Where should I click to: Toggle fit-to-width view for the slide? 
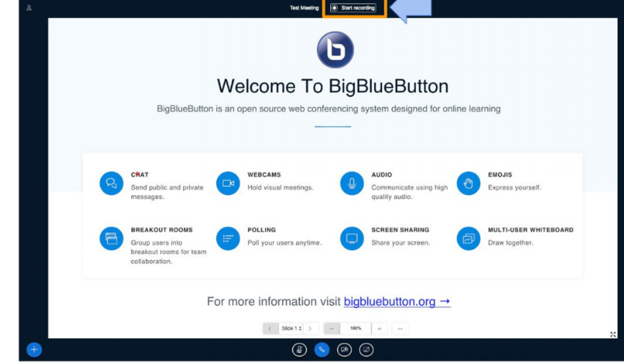tap(400, 328)
